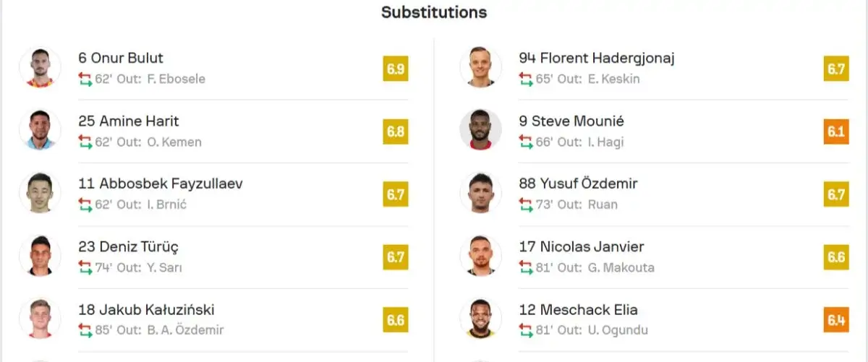Image resolution: width=868 pixels, height=362 pixels.
Task: Click swap icon under Florent Hadergjonaj
Action: (526, 79)
